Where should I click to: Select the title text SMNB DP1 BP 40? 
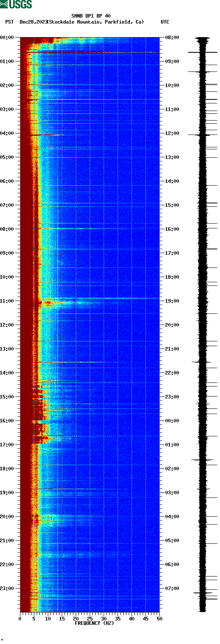tap(91, 16)
